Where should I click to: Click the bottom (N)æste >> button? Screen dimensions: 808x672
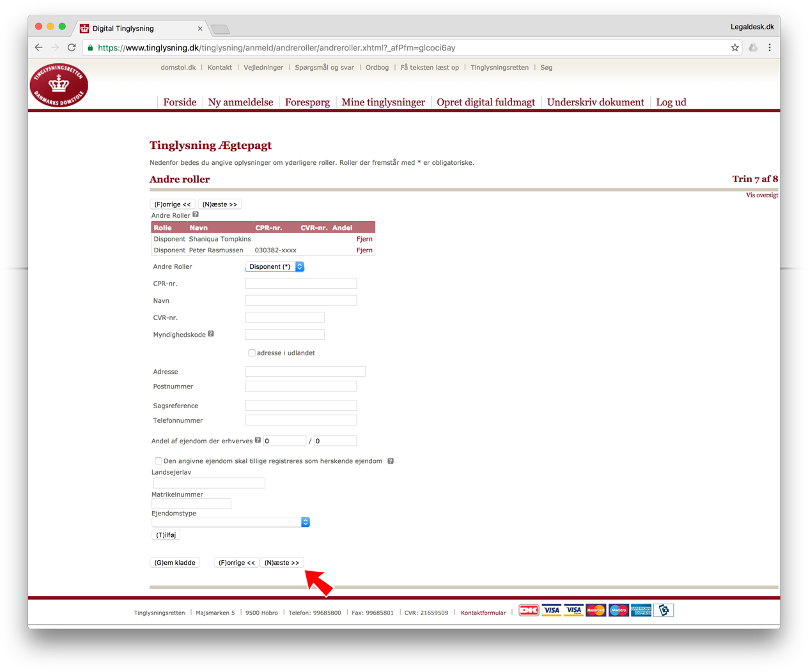tap(282, 563)
